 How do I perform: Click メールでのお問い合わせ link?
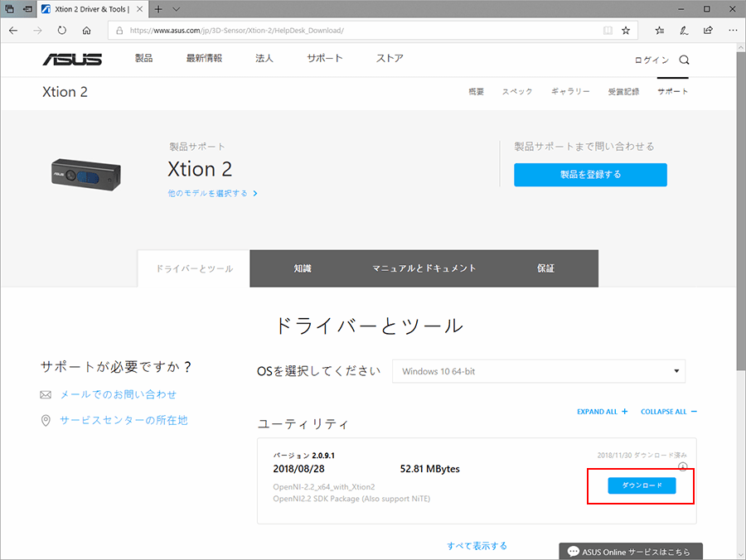[x=118, y=394]
